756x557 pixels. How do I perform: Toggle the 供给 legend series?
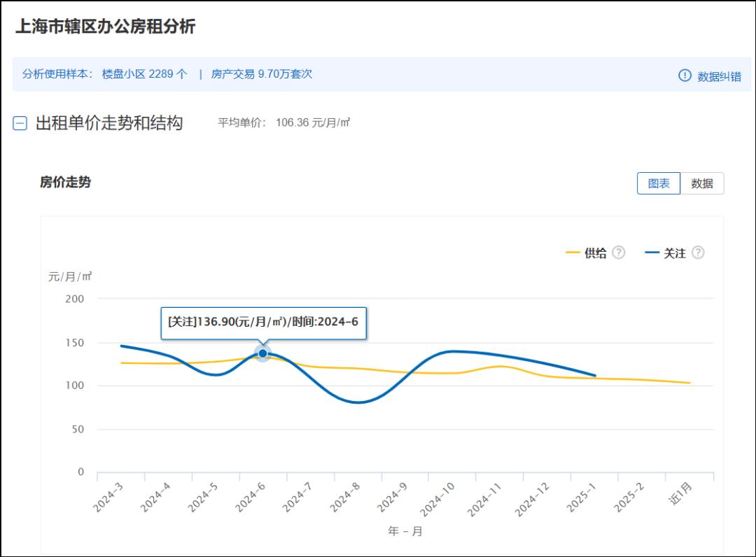pyautogui.click(x=596, y=253)
